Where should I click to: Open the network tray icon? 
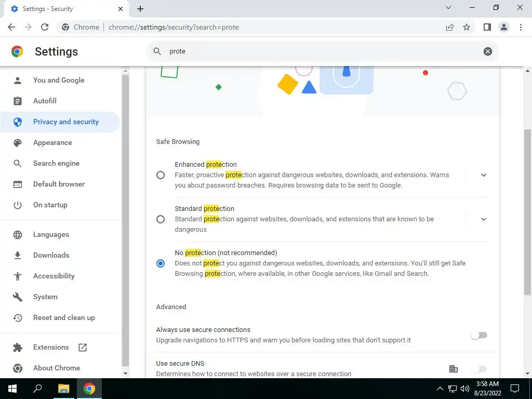(453, 389)
